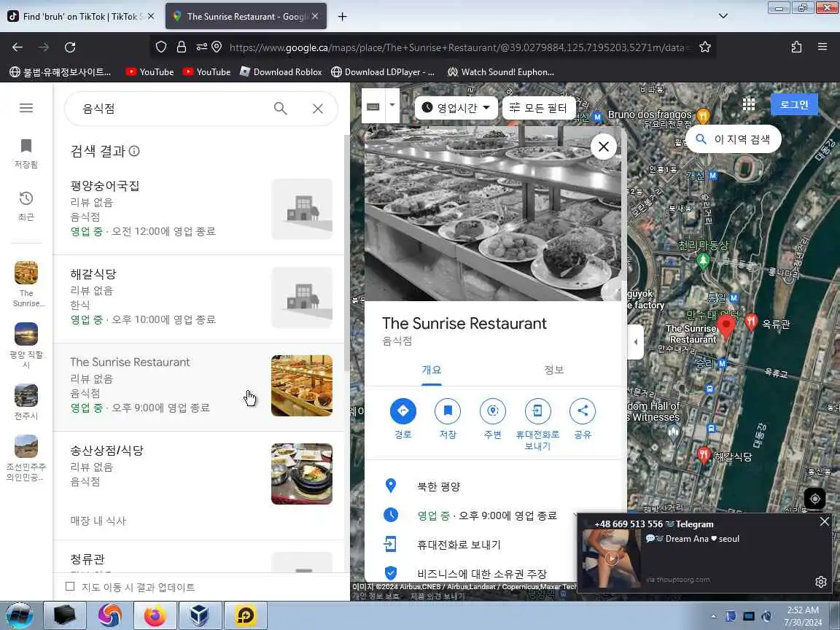
Task: Close the Telegram notification popup
Action: click(x=825, y=521)
